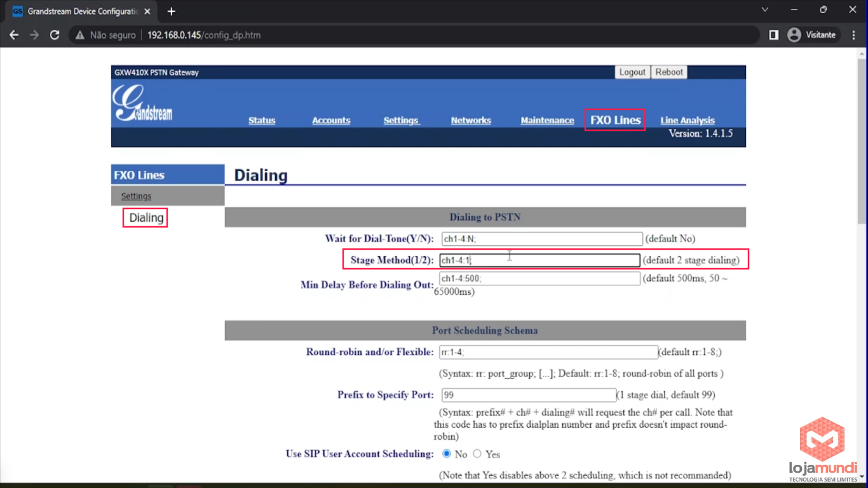
Task: Select No for SIP User Account Scheduling
Action: tap(447, 454)
